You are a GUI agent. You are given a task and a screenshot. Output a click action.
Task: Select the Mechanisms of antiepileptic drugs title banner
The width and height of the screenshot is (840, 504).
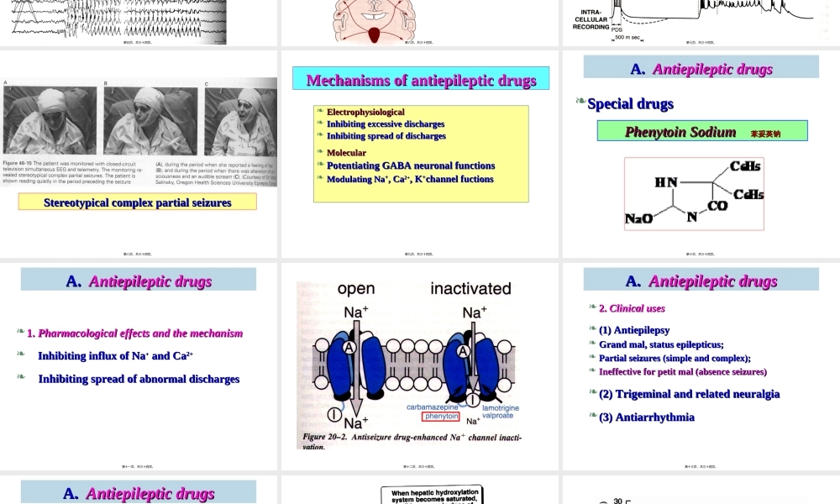click(x=421, y=80)
